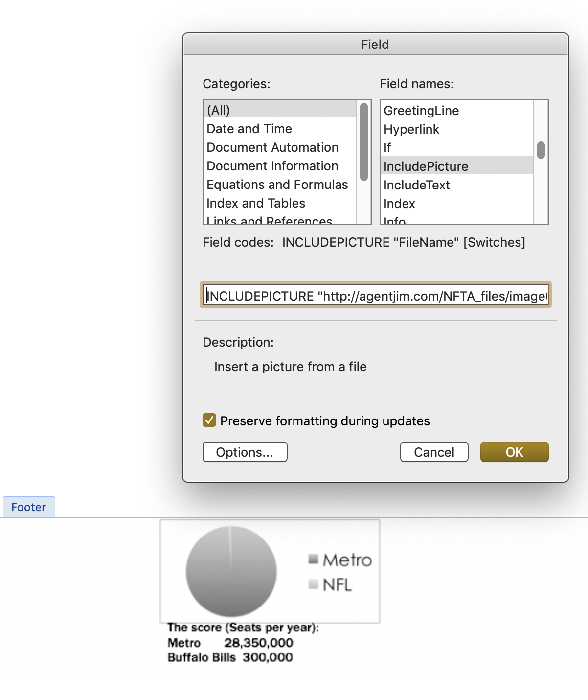Choose the If field name
Viewport: 588px width, 700px height.
[x=457, y=148]
